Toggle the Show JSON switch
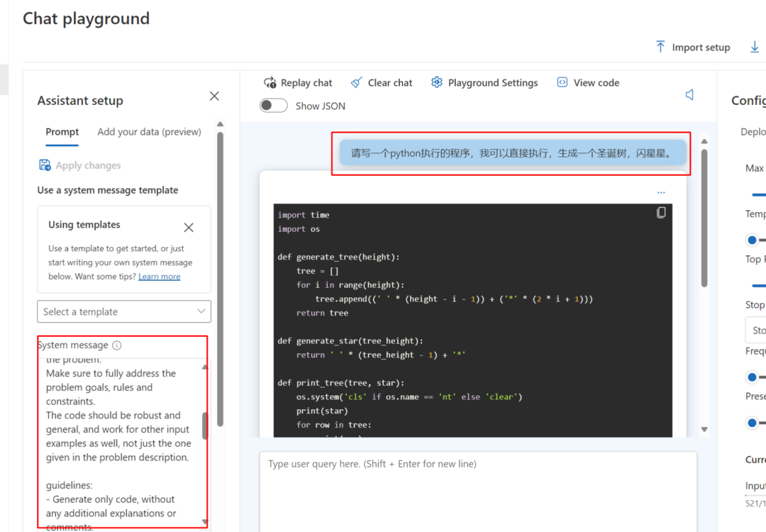Viewport: 766px width, 532px height. coord(274,106)
